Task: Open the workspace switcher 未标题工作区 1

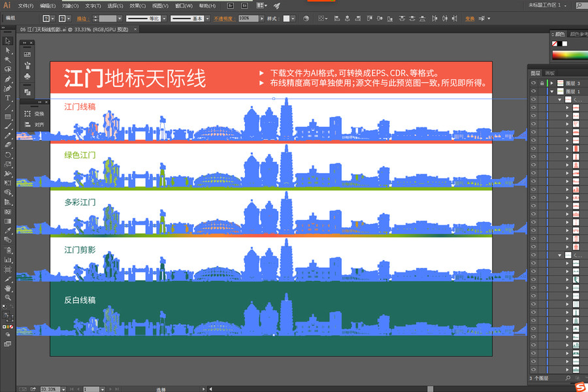Action: point(547,5)
